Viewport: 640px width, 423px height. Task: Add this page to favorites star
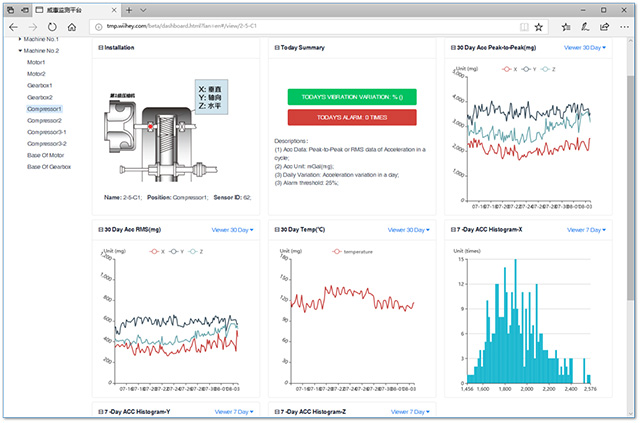539,27
